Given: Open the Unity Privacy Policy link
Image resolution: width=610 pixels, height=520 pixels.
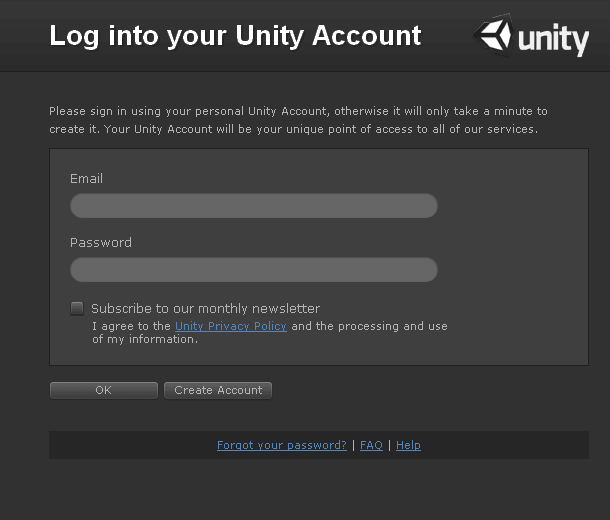Looking at the screenshot, I should pos(230,326).
